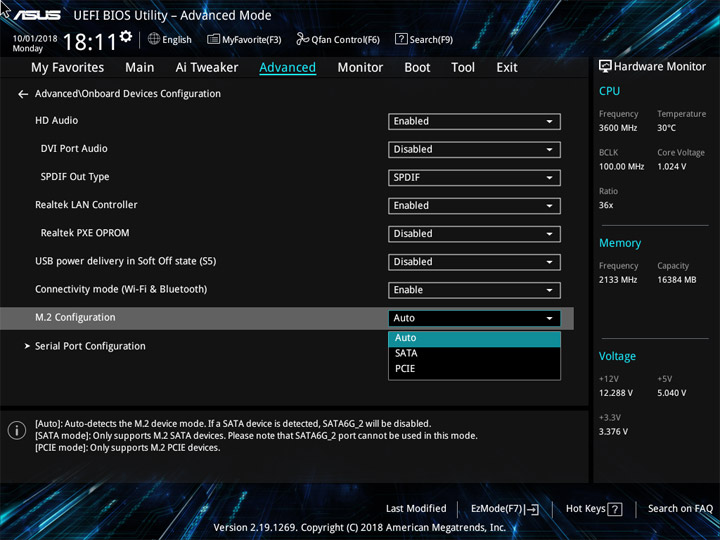Click the Connectivity mode label

pos(121,289)
